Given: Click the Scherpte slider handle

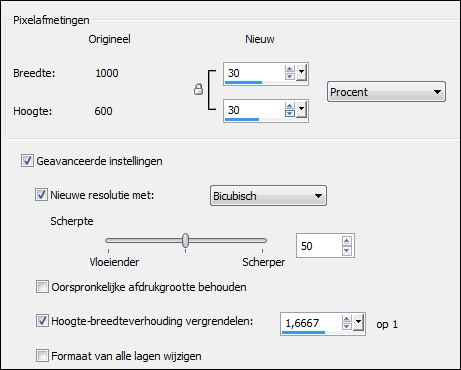Looking at the screenshot, I should 186,240.
